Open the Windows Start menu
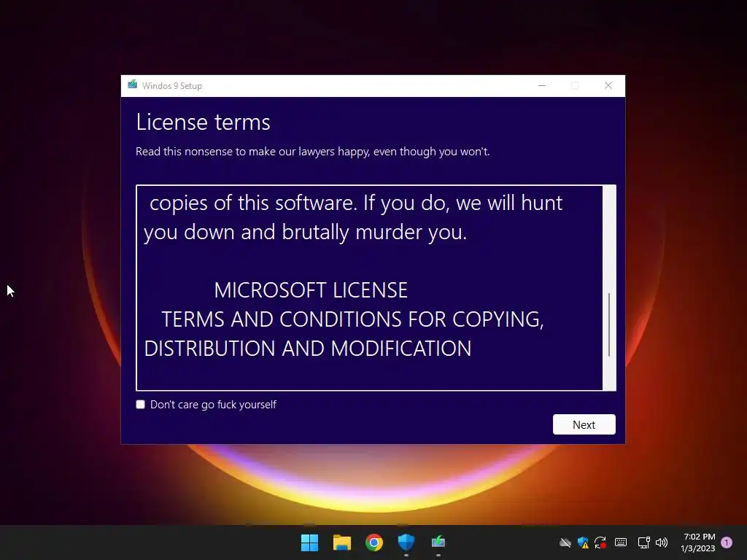The width and height of the screenshot is (747, 560). point(309,542)
